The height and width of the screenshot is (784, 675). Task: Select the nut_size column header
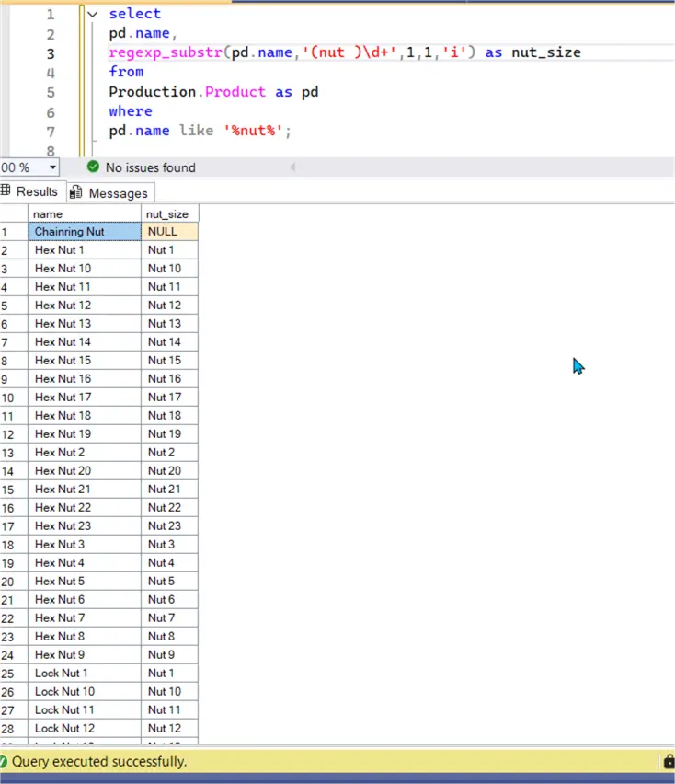169,213
